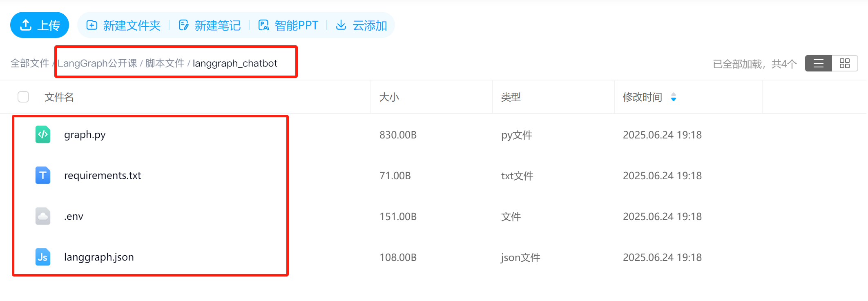Click the Js icon of langgraph.json

point(43,257)
